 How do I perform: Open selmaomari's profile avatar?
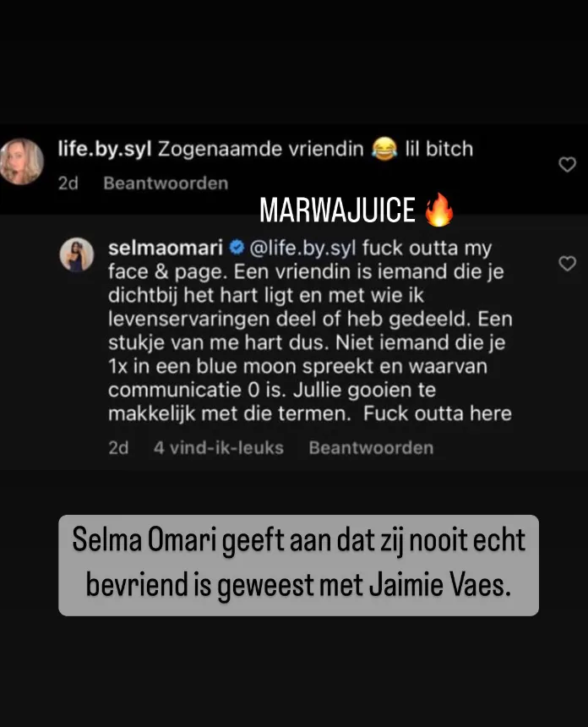pos(77,254)
